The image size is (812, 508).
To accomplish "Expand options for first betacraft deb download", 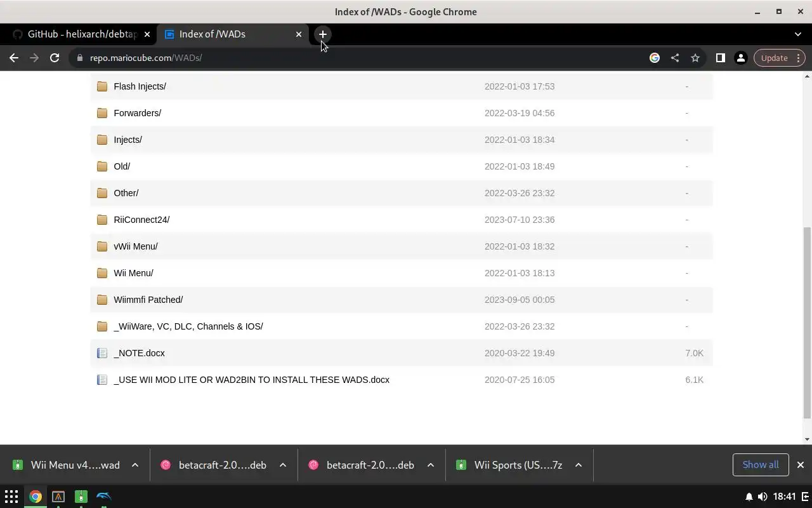I will [x=283, y=465].
